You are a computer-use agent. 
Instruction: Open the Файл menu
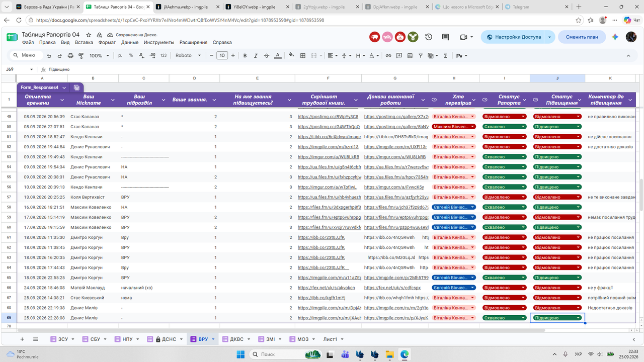28,43
